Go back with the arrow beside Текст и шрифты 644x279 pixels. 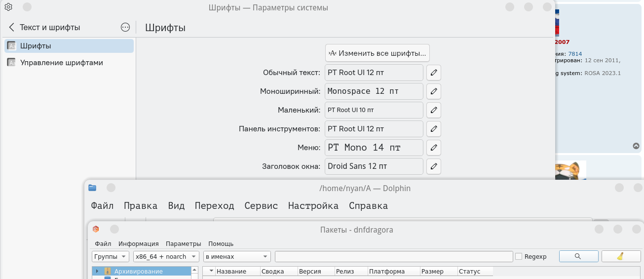[x=12, y=28]
